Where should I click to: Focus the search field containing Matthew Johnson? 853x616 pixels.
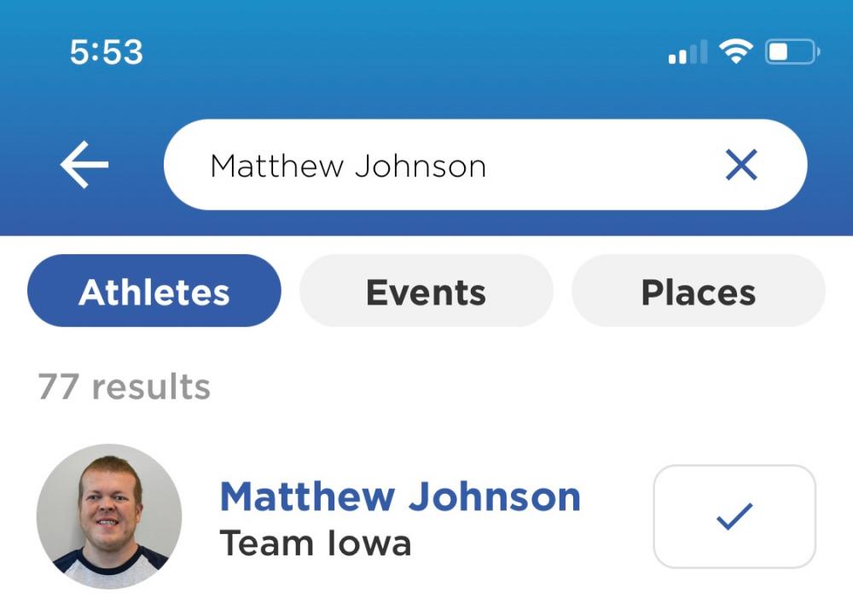pos(485,165)
